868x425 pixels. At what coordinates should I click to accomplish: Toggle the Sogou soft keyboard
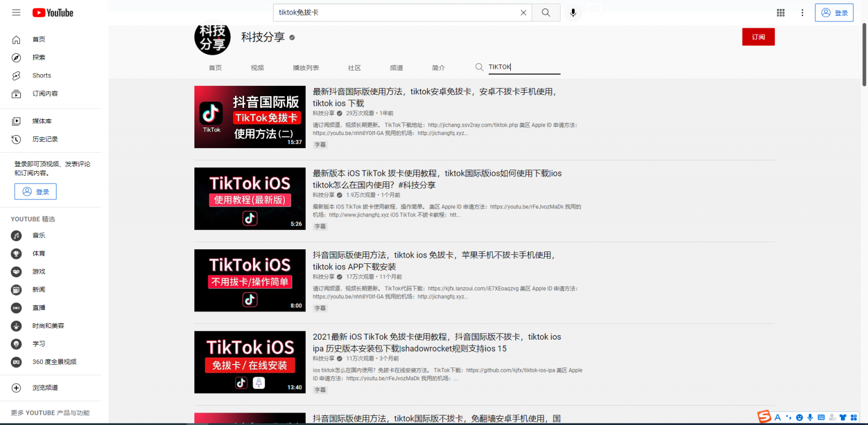point(822,417)
